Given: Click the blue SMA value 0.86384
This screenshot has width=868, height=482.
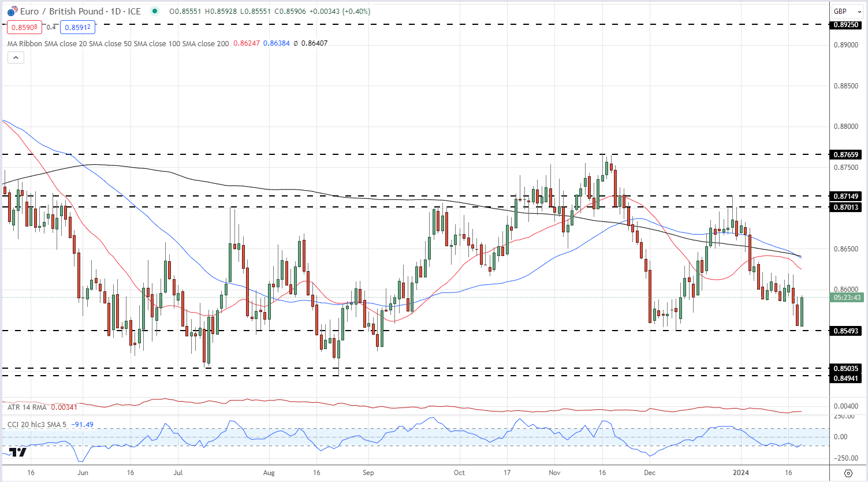Looking at the screenshot, I should (x=277, y=43).
